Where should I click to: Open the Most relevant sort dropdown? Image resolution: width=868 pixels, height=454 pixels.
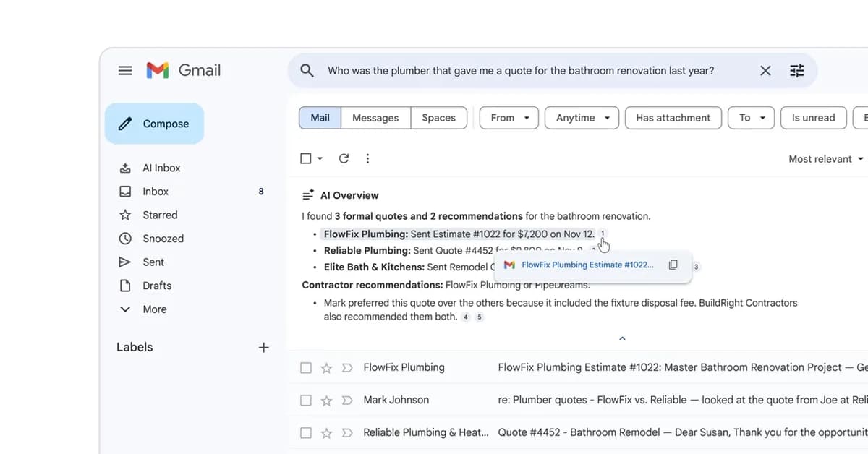pyautogui.click(x=825, y=158)
